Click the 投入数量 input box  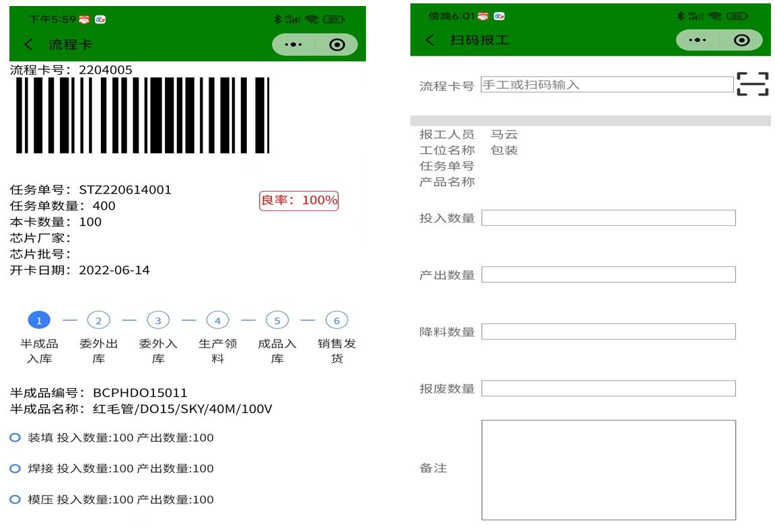point(608,218)
